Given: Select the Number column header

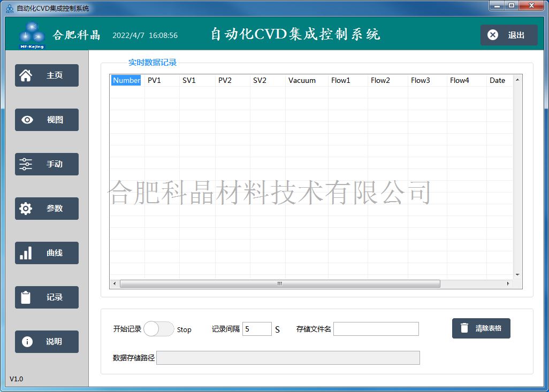Looking at the screenshot, I should [126, 80].
